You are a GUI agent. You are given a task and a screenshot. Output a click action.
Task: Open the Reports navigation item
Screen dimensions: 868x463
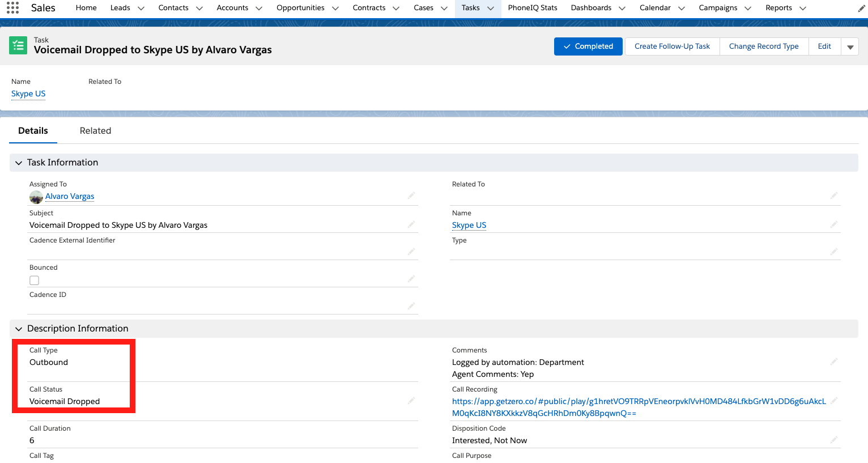click(778, 8)
